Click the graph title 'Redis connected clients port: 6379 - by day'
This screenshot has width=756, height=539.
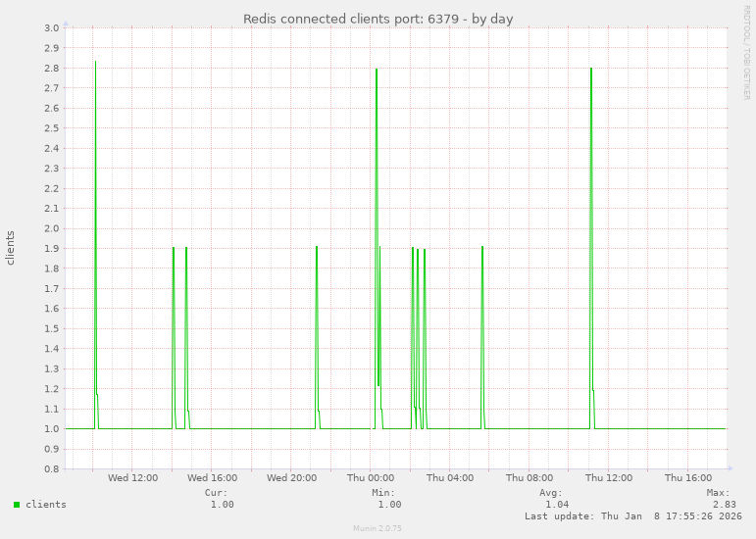tap(378, 19)
